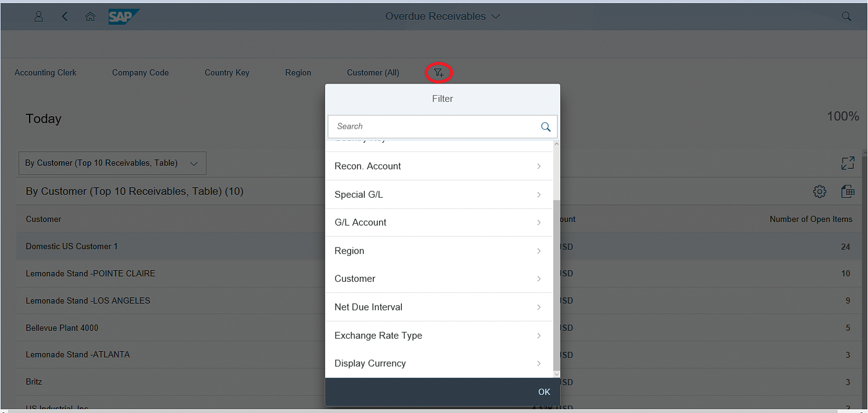This screenshot has width=868, height=413.
Task: Open By Customer view selector dropdown
Action: 113,163
